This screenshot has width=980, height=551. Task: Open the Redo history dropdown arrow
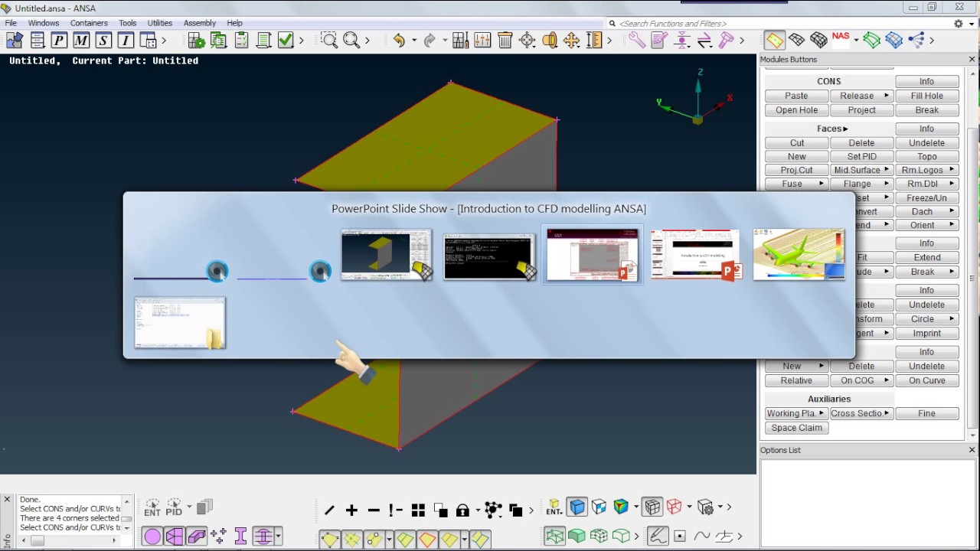(x=446, y=41)
